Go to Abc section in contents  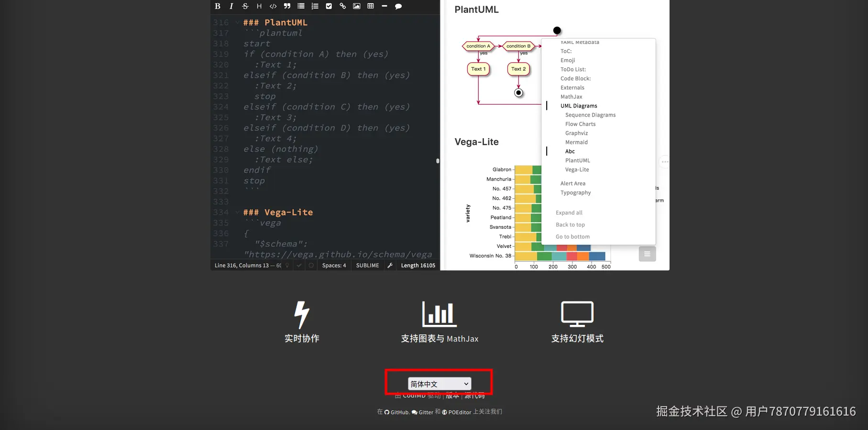pyautogui.click(x=570, y=151)
